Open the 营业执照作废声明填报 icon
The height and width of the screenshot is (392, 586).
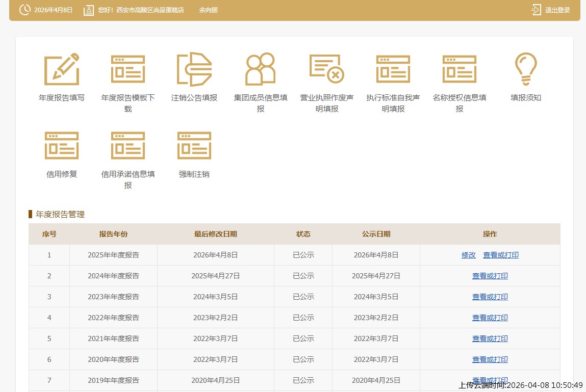[x=327, y=69]
